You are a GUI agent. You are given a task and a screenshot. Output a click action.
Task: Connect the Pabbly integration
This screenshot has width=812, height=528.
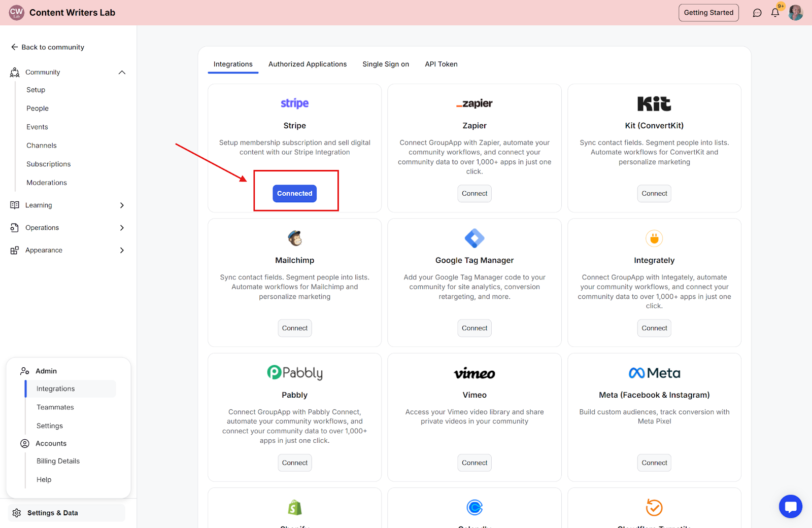(x=295, y=463)
